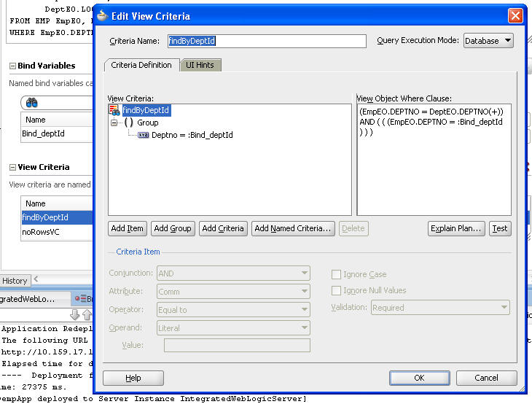The height and width of the screenshot is (404, 532).
Task: Click the Add Criteria button
Action: point(223,228)
